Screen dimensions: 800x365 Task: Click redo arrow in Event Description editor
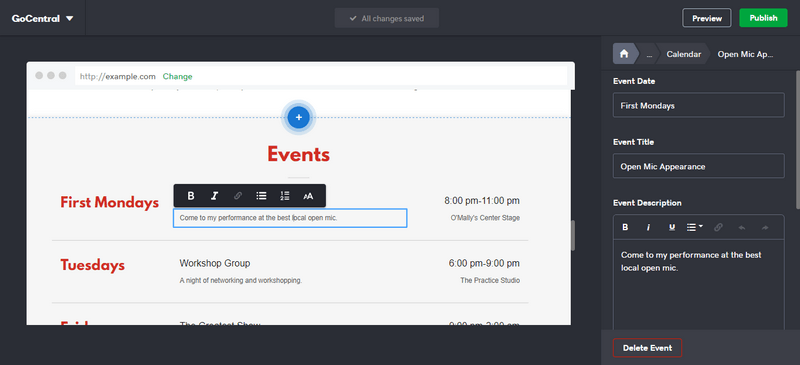(x=765, y=227)
